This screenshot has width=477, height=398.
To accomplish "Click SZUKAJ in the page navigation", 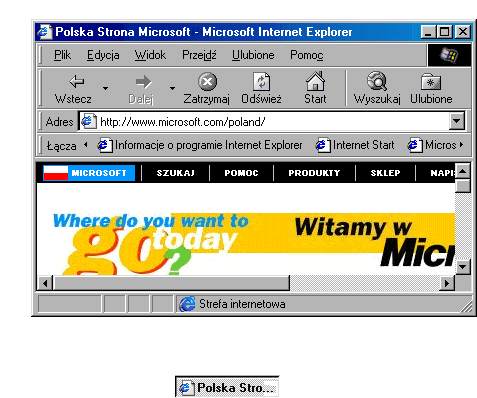I will tap(176, 173).
